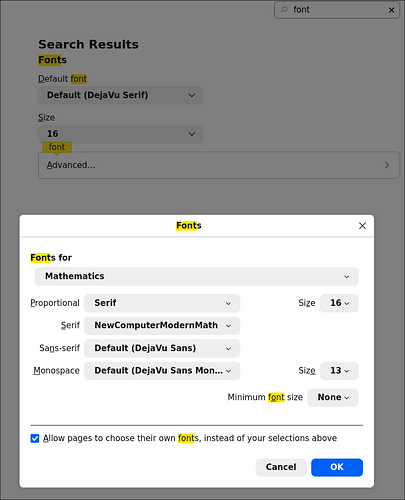Click the Fonts dialog title

click(189, 226)
